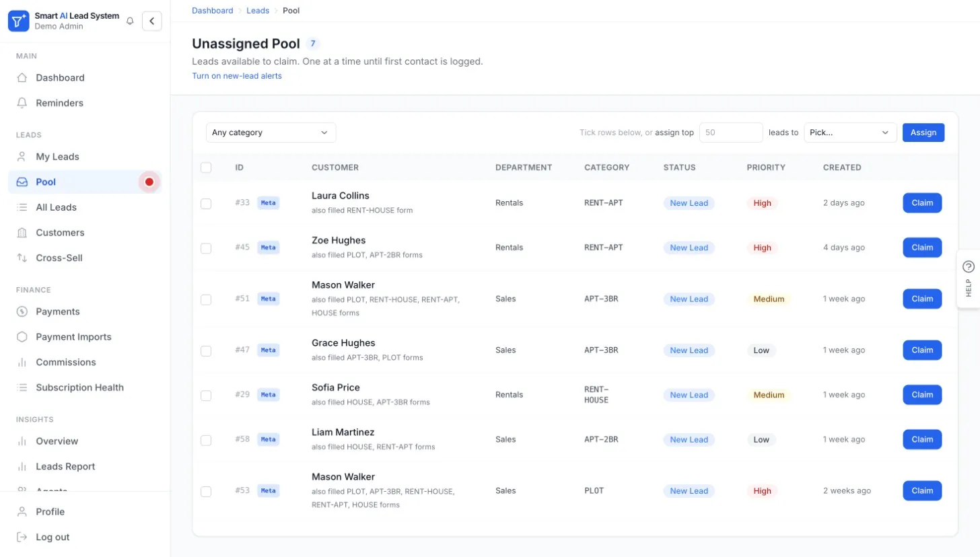Screen dimensions: 980x557
Task: Click the Payments coin icon
Action: click(22, 311)
